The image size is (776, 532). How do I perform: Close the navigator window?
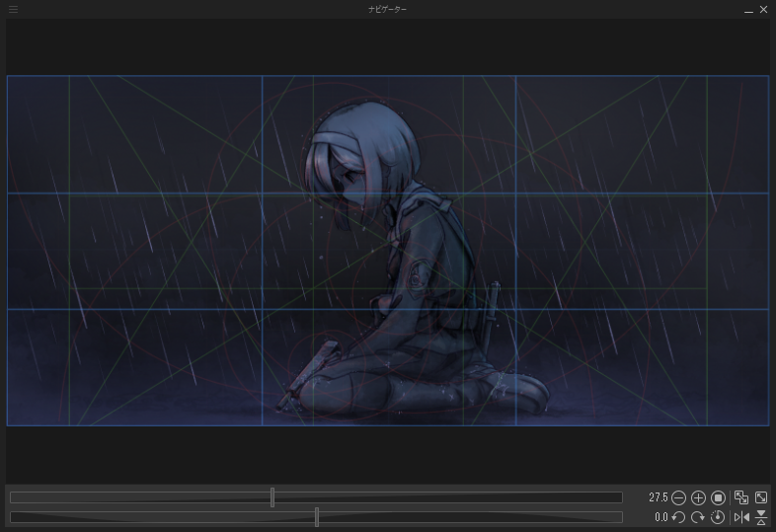click(763, 9)
